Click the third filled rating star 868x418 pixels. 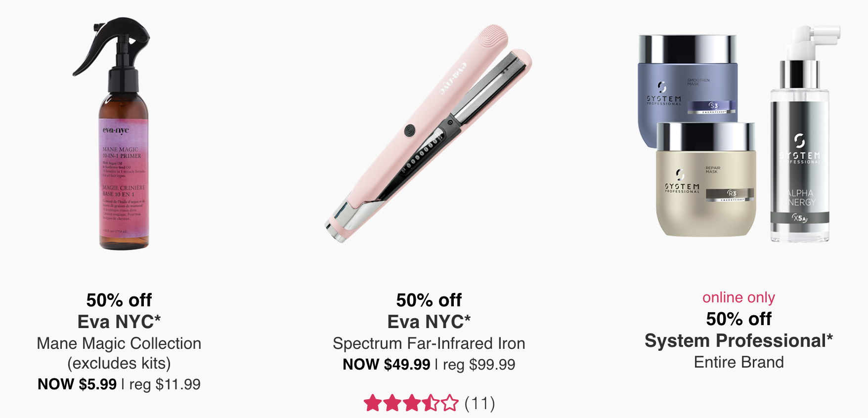(x=411, y=403)
